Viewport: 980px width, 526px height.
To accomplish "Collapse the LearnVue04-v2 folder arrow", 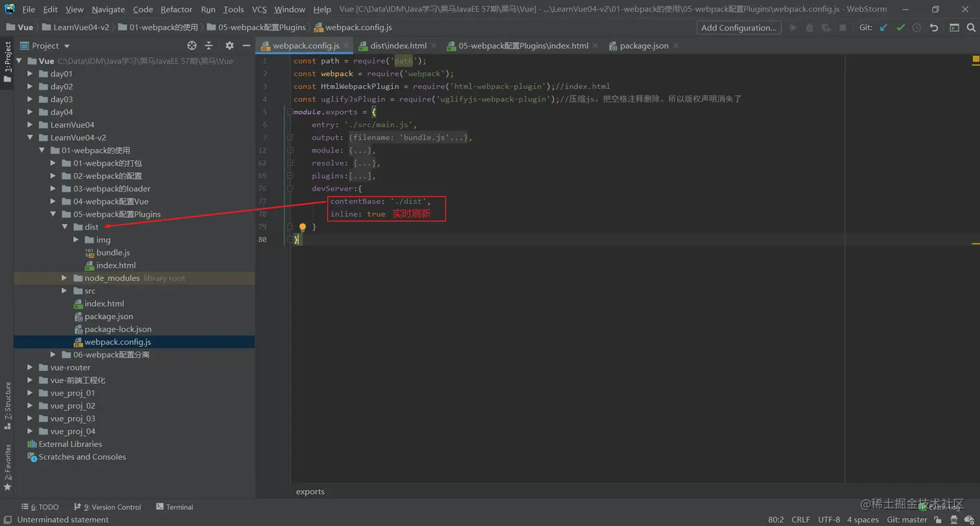I will 30,137.
